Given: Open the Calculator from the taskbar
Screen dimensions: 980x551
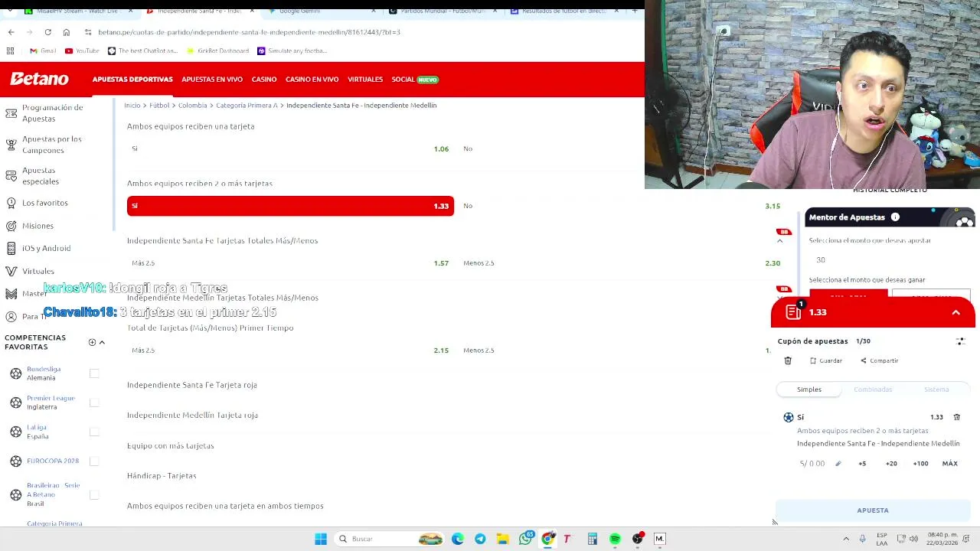Looking at the screenshot, I should [593, 539].
